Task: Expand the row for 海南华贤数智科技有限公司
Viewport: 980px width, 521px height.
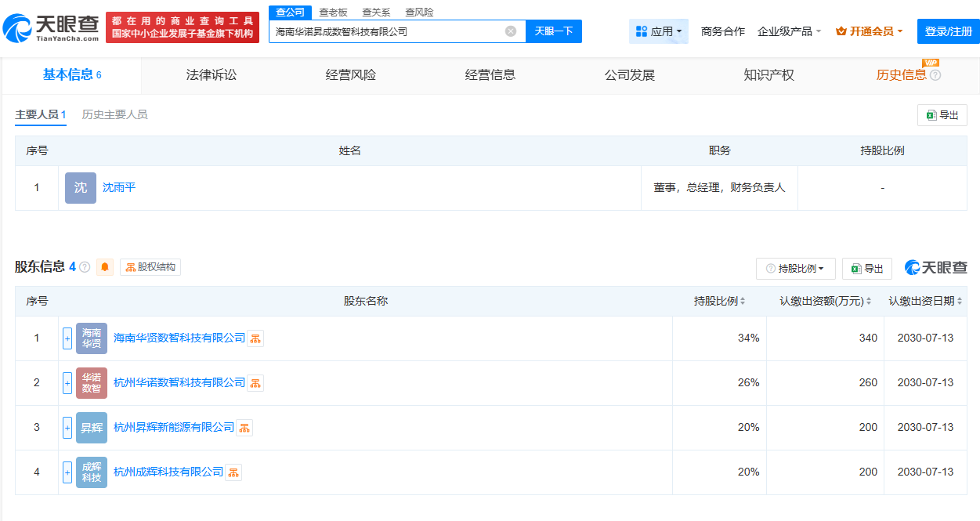Action: [67, 338]
